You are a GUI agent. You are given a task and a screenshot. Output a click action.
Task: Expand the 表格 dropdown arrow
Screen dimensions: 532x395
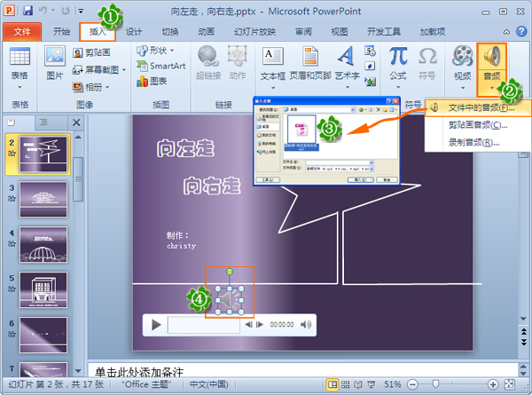(x=20, y=87)
